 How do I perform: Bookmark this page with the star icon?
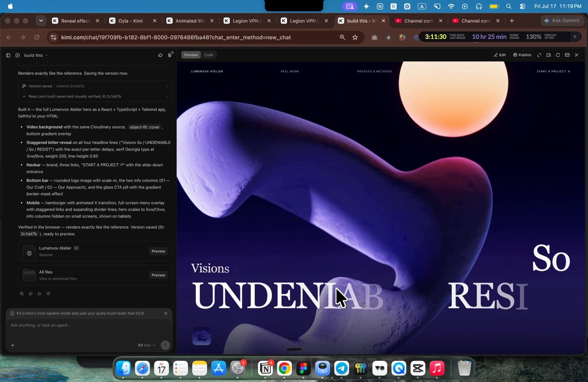[x=355, y=37]
